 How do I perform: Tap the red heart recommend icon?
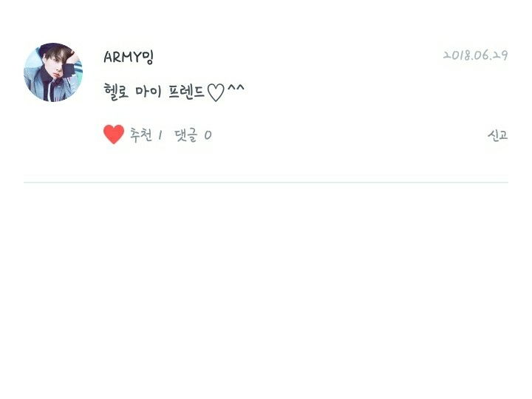[114, 134]
